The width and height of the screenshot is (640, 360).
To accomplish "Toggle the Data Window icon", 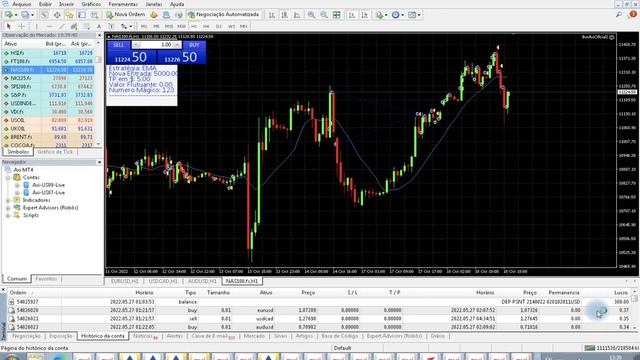I will click(x=57, y=15).
